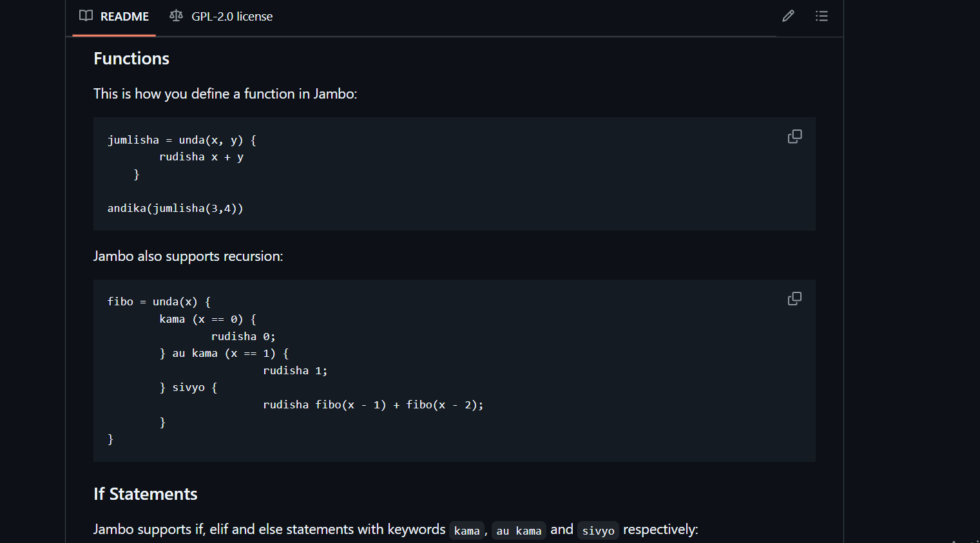This screenshot has height=543, width=980.
Task: Click the 'jumlisha = unda(x, y) {' line
Action: tap(182, 140)
